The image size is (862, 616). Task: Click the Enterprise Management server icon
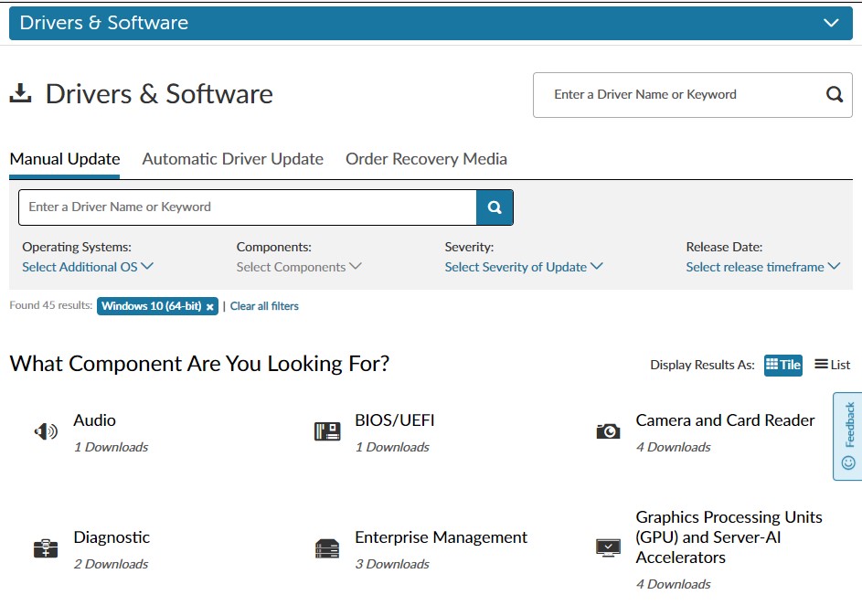326,545
